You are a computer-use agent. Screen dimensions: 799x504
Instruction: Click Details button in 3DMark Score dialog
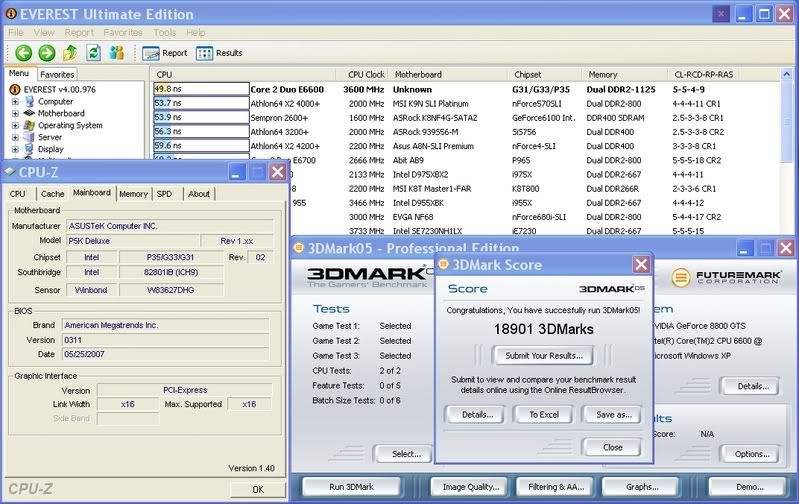coord(477,414)
